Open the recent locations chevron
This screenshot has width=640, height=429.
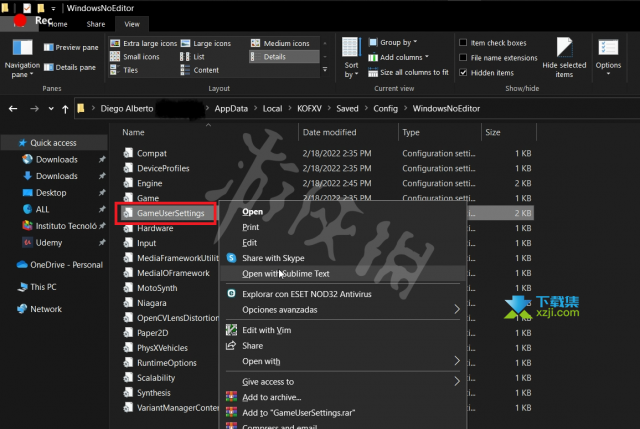pyautogui.click(x=51, y=109)
